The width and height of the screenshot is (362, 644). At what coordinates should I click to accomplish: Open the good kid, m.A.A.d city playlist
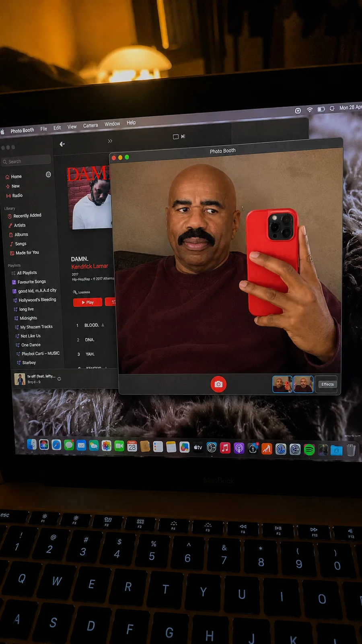pos(34,291)
